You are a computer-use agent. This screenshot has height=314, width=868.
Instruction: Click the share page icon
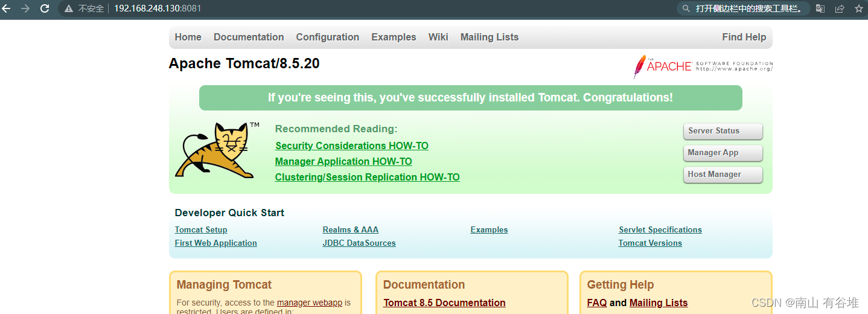(x=840, y=8)
